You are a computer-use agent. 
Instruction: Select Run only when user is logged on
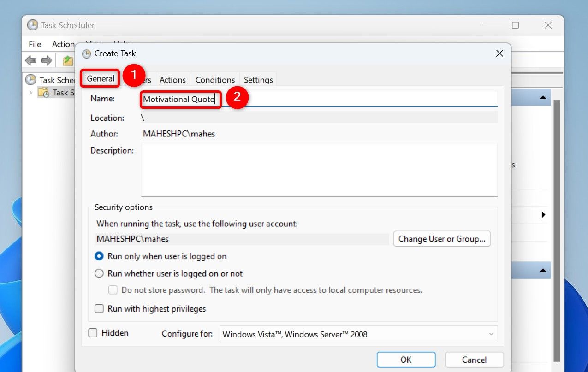pyautogui.click(x=99, y=256)
